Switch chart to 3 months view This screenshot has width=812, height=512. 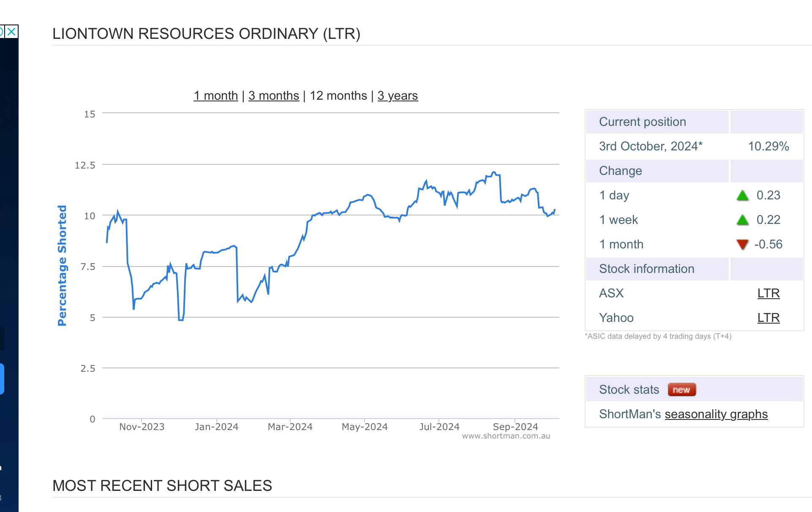click(x=274, y=96)
